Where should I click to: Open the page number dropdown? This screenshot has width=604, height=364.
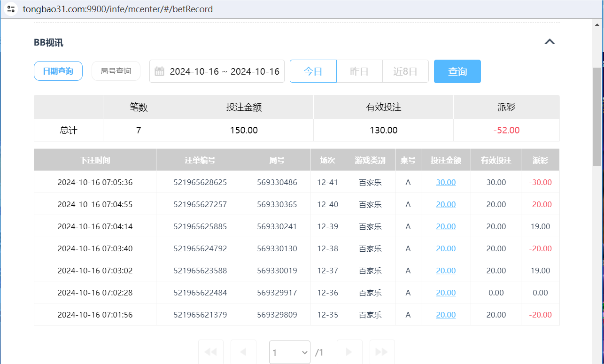pos(289,352)
